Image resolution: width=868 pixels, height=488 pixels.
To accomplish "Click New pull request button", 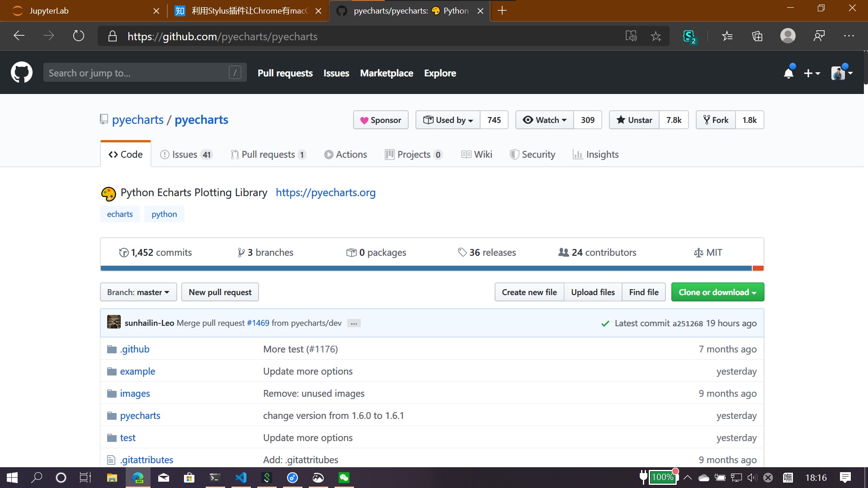I will tap(220, 292).
